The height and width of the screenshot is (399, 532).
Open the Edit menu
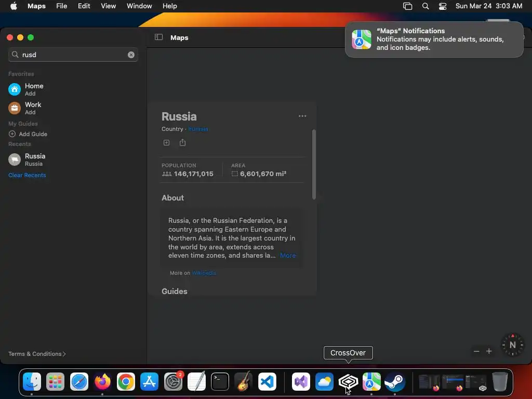click(84, 6)
